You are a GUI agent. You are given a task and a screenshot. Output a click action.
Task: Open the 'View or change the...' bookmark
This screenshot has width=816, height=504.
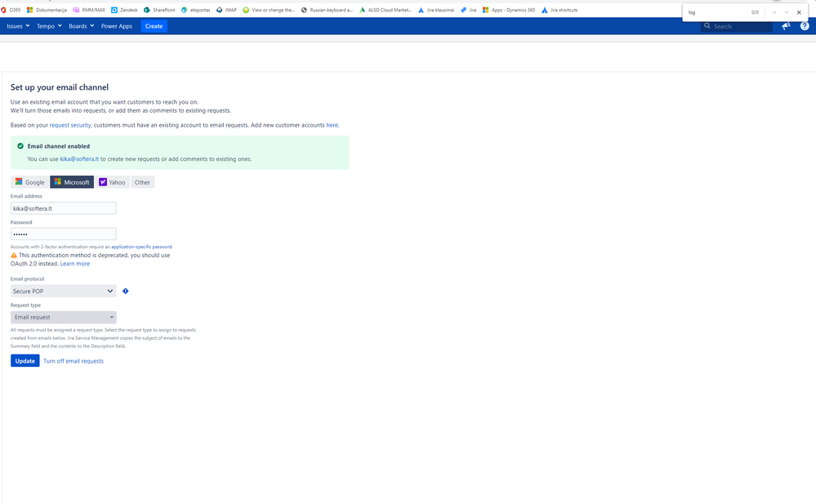269,10
